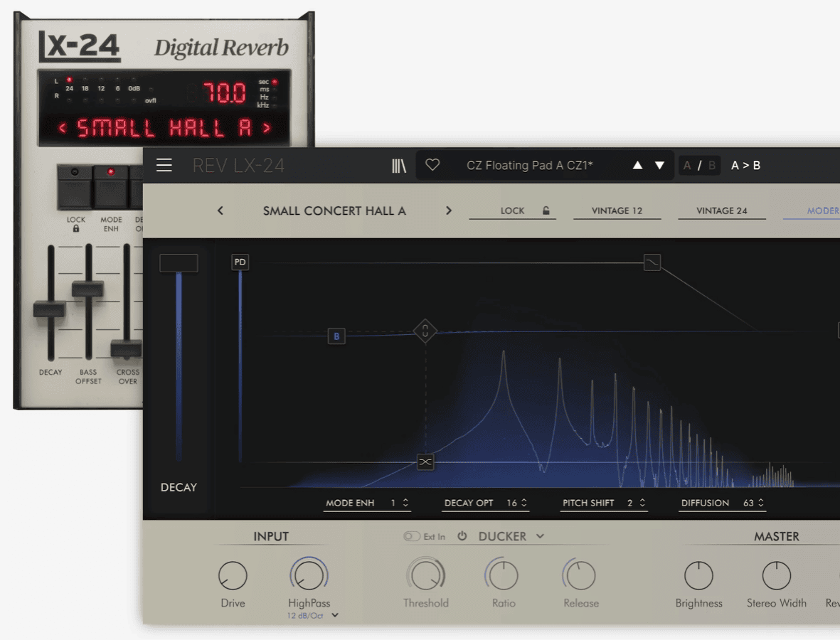The image size is (840, 640).
Task: Adjust MODE ENH value stepper
Action: tap(405, 503)
